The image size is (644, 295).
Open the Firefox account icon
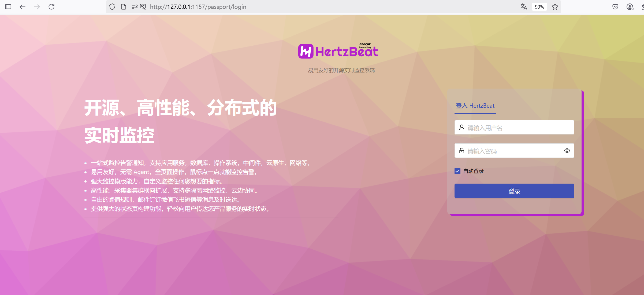click(x=630, y=7)
